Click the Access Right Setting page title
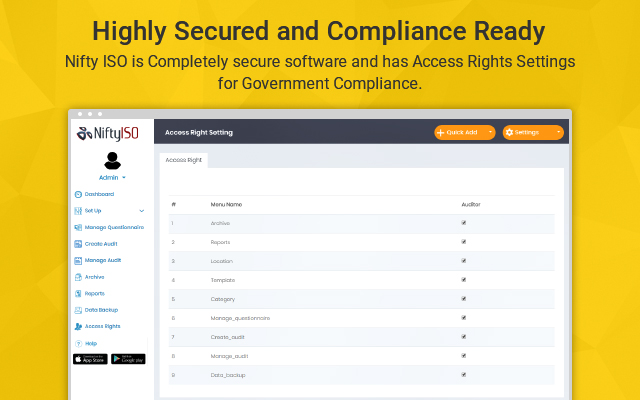The height and width of the screenshot is (400, 640). [199, 132]
